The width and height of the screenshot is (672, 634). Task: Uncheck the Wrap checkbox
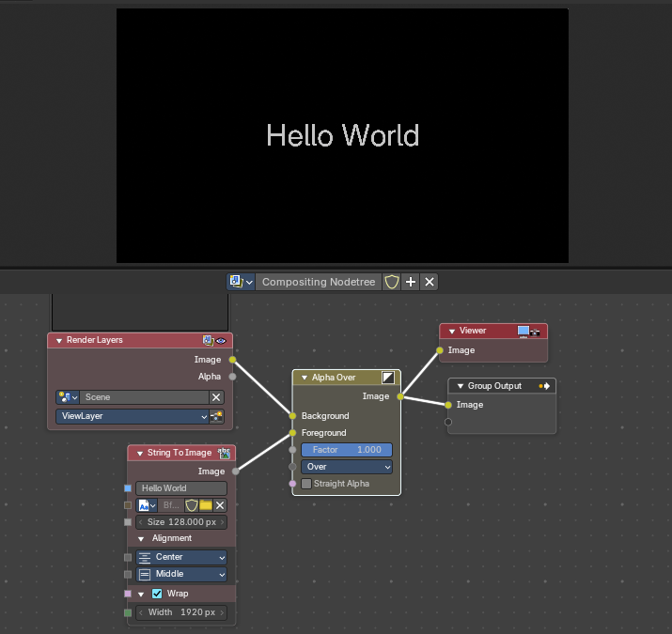[x=157, y=594]
